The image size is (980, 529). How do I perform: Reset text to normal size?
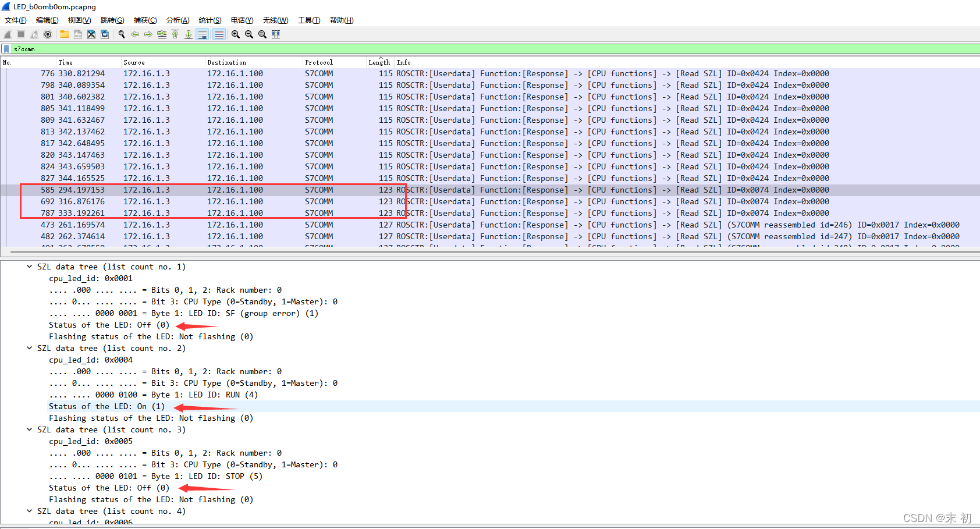[x=262, y=34]
